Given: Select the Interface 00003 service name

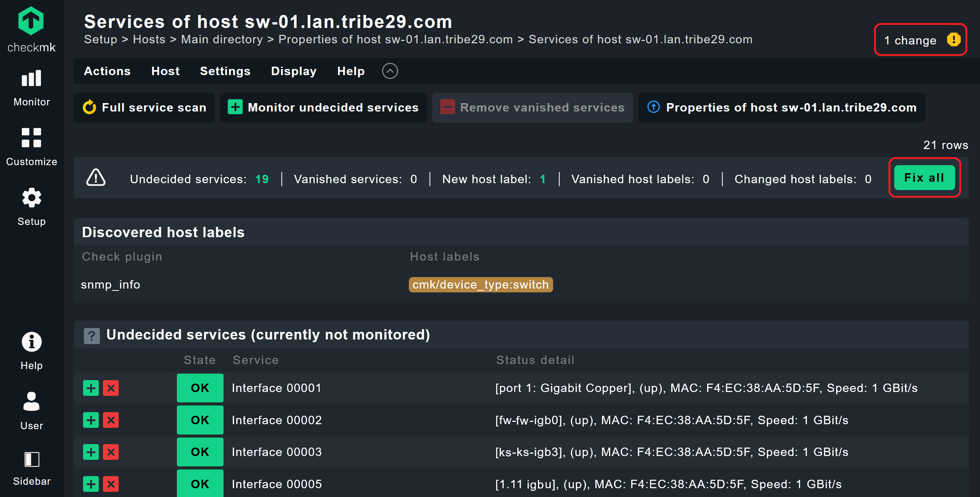Looking at the screenshot, I should click(276, 452).
